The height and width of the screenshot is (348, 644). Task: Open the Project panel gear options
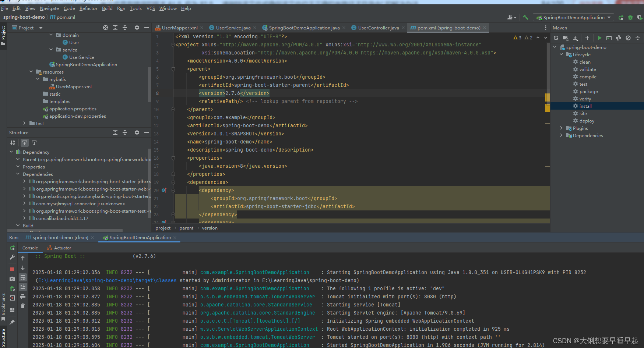(137, 28)
